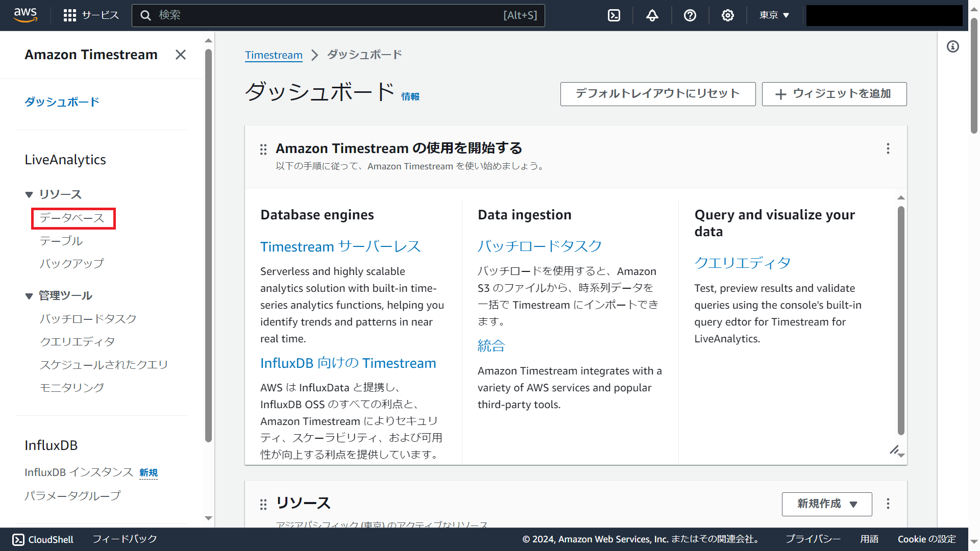Open the kebab menu on the リソース widget
This screenshot has width=980, height=551.
(888, 504)
